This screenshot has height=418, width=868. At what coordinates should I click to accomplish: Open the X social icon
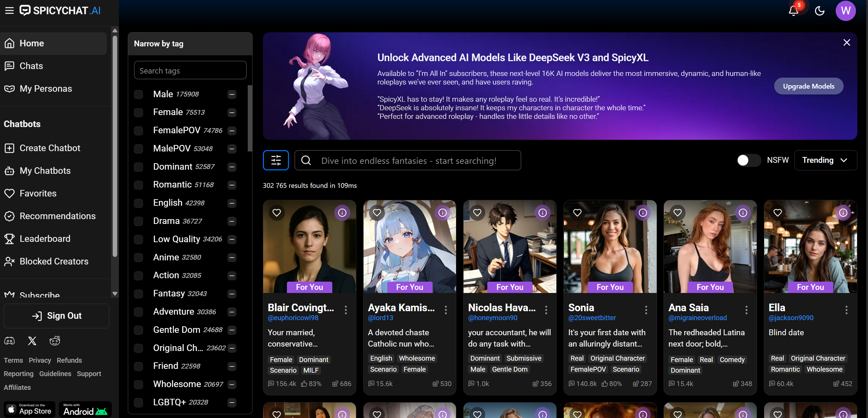[32, 341]
